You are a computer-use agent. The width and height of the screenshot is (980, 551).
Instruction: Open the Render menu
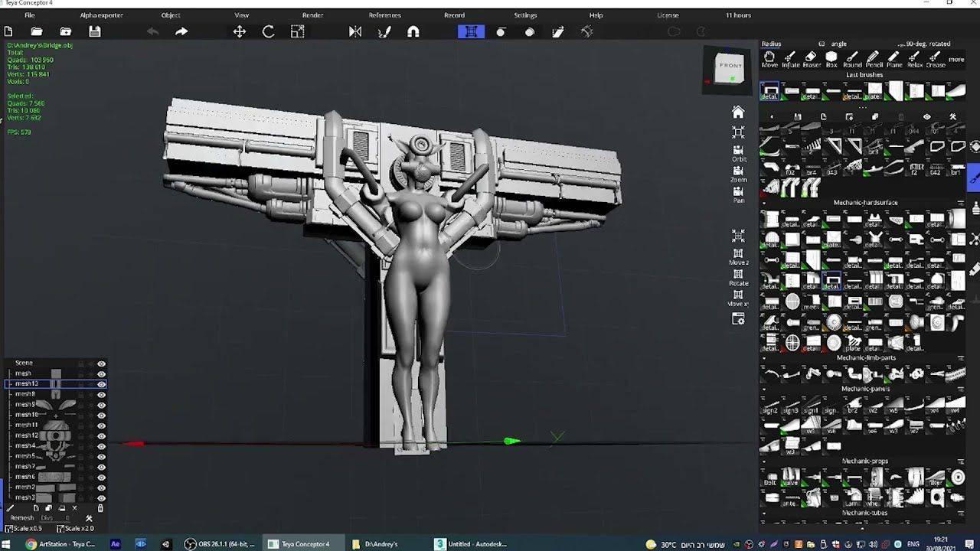click(x=312, y=15)
